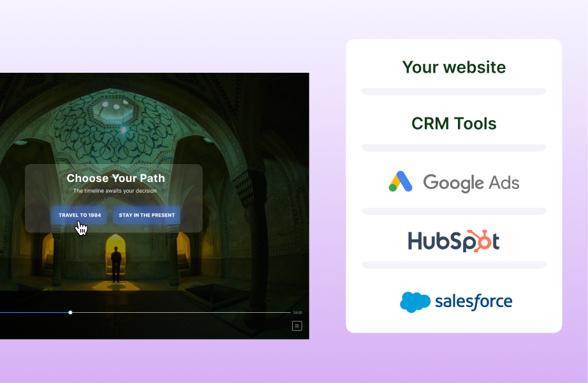
Task: Click the unplayed portion of the video timeline
Action: point(179,312)
